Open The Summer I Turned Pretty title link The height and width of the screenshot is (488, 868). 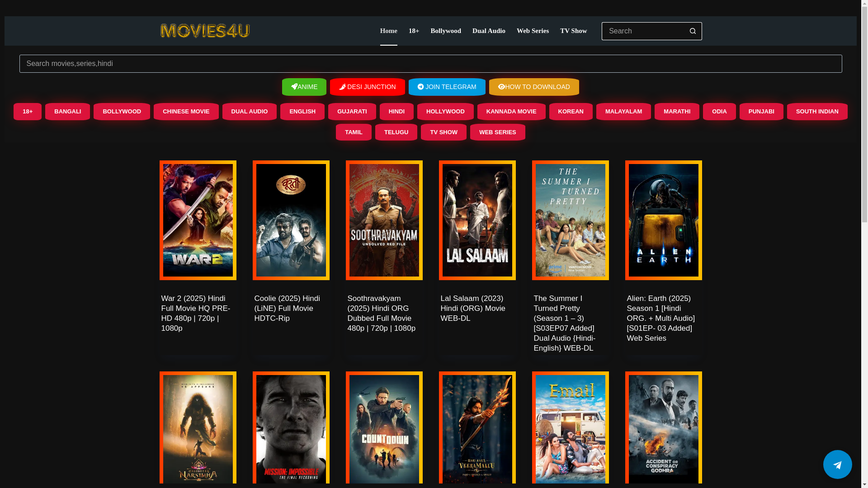565,323
